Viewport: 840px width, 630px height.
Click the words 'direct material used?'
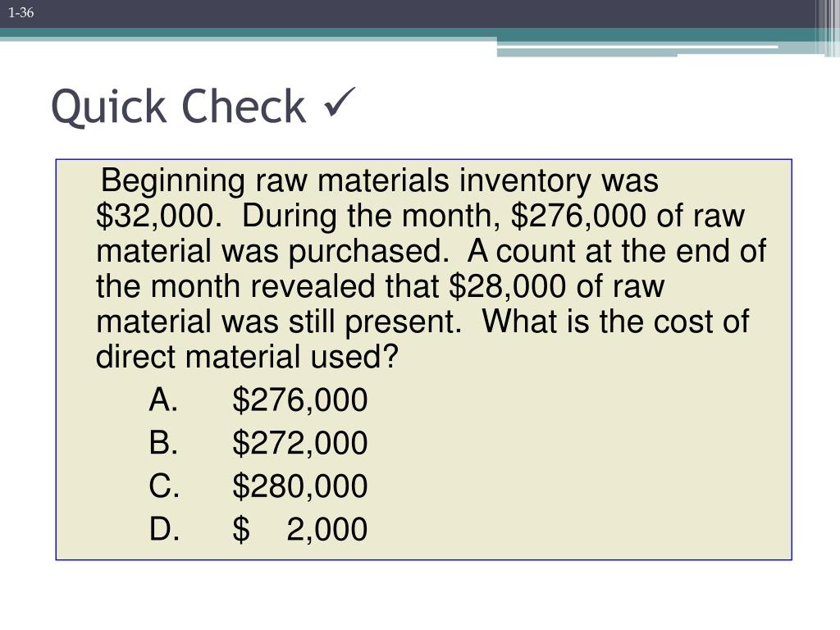248,357
